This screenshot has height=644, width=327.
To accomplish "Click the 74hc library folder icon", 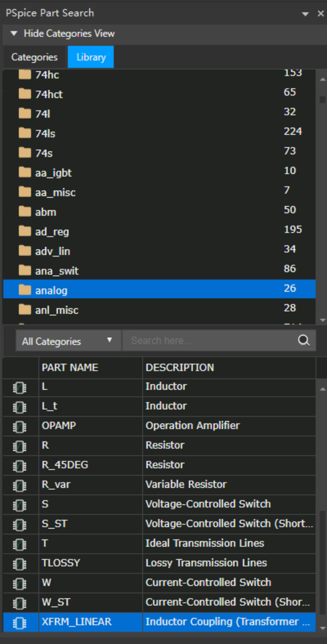I will coord(25,75).
